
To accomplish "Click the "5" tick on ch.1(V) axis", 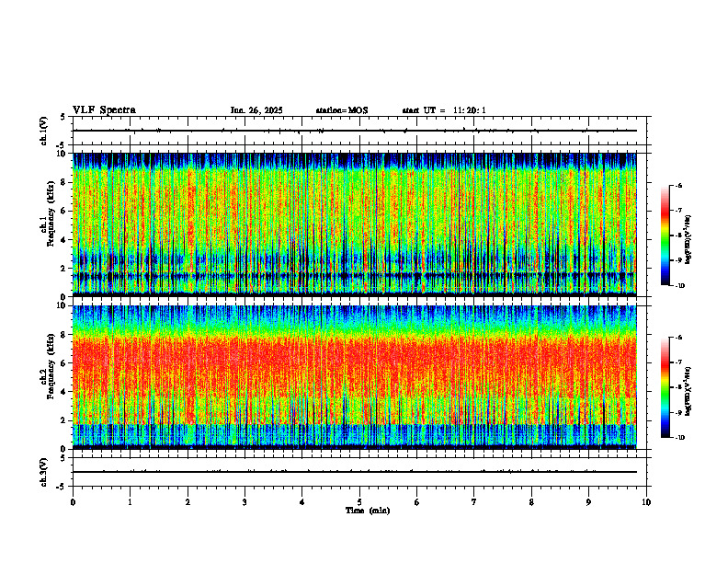I will coord(63,117).
